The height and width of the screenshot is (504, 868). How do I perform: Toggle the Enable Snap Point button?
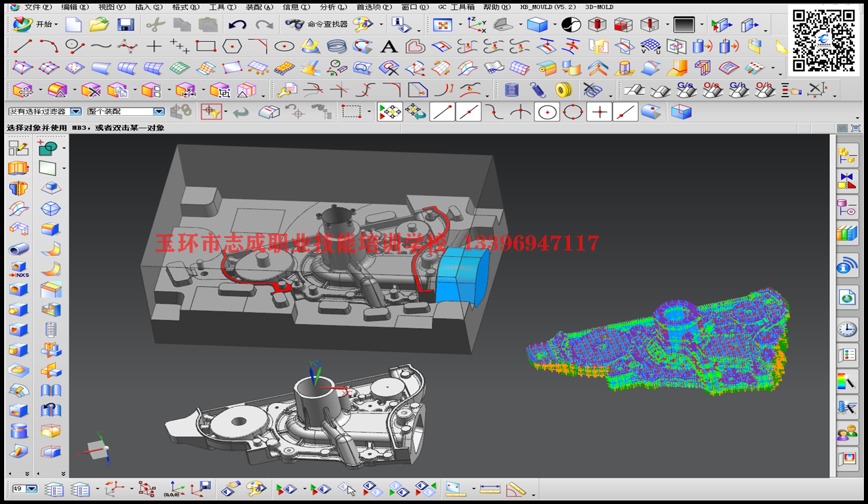click(390, 112)
